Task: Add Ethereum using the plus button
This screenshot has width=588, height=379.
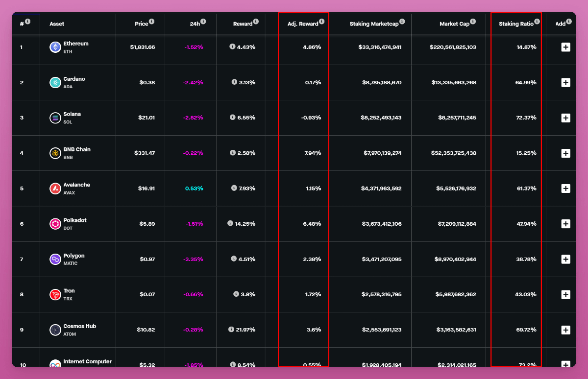Action: [x=565, y=47]
